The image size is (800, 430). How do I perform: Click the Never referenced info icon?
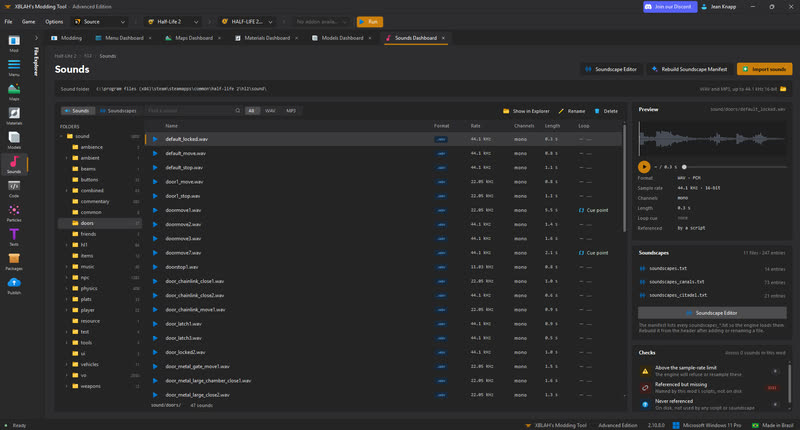coord(645,404)
